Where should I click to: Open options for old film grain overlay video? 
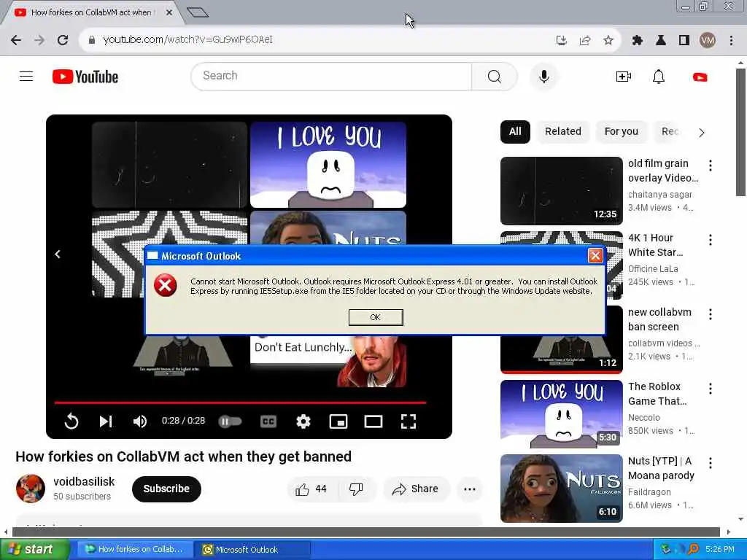(x=711, y=166)
